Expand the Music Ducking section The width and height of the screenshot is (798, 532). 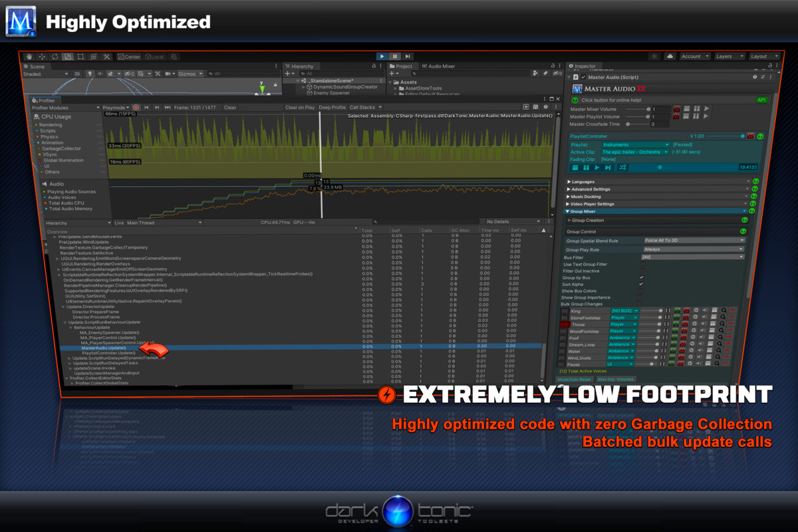[x=569, y=196]
